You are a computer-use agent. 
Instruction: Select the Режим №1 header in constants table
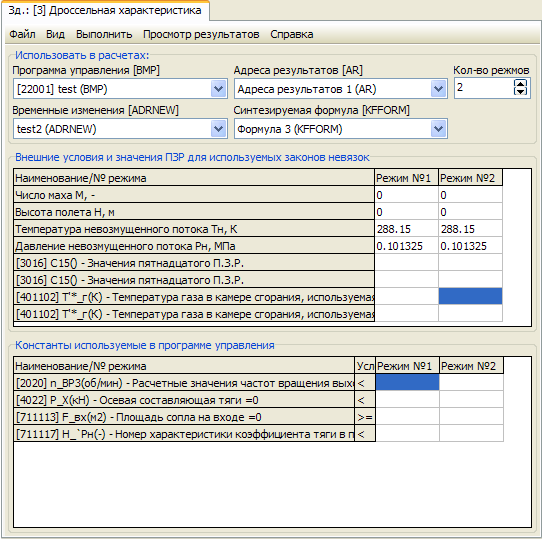(407, 366)
